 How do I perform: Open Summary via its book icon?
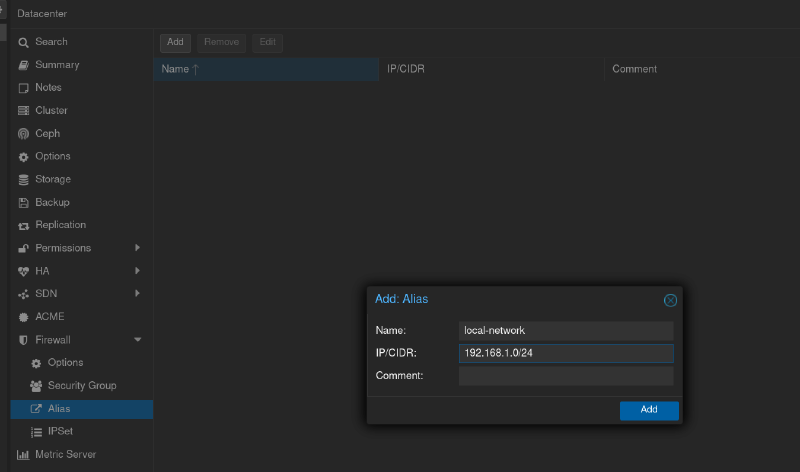click(24, 65)
